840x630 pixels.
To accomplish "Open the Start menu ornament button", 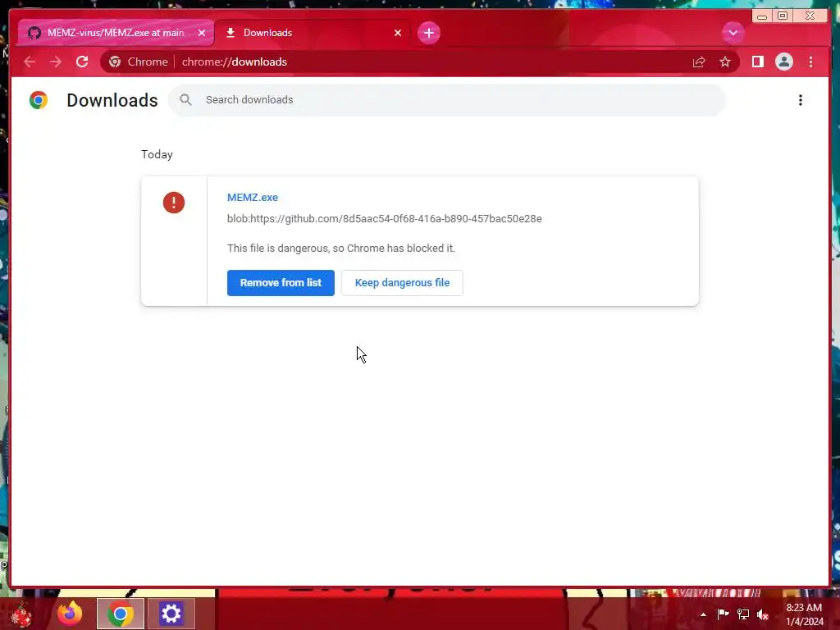I will 21,614.
